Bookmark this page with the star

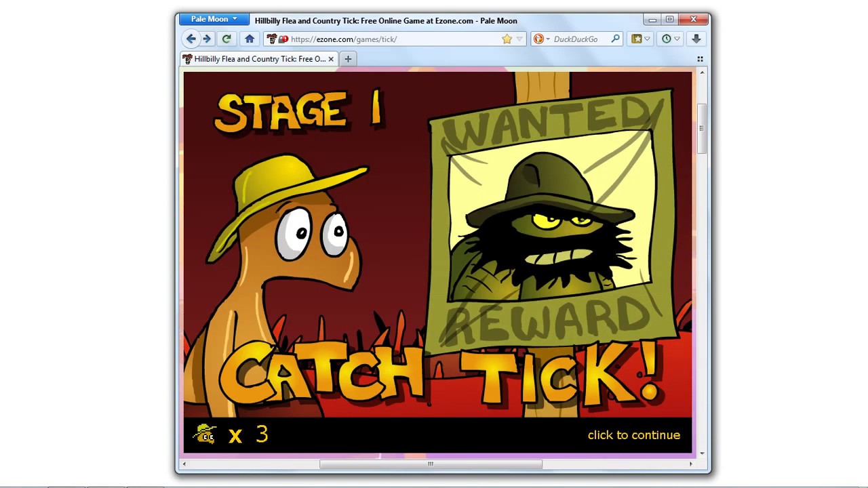pyautogui.click(x=507, y=39)
